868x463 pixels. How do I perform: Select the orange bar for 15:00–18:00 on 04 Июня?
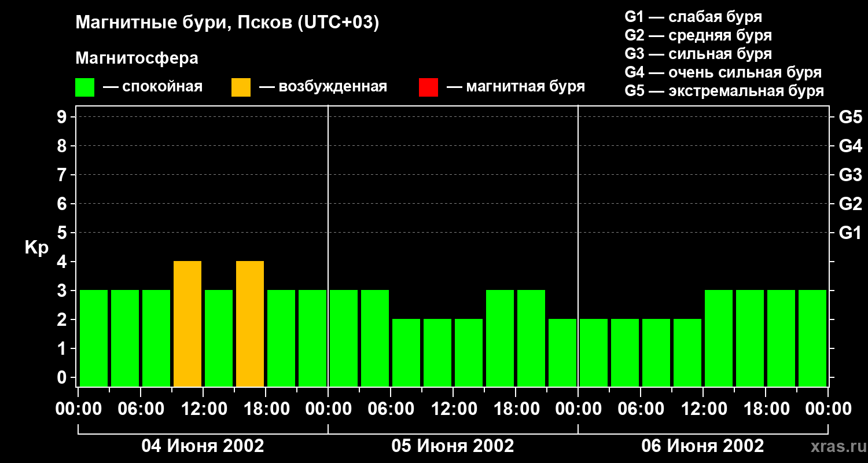(250, 324)
